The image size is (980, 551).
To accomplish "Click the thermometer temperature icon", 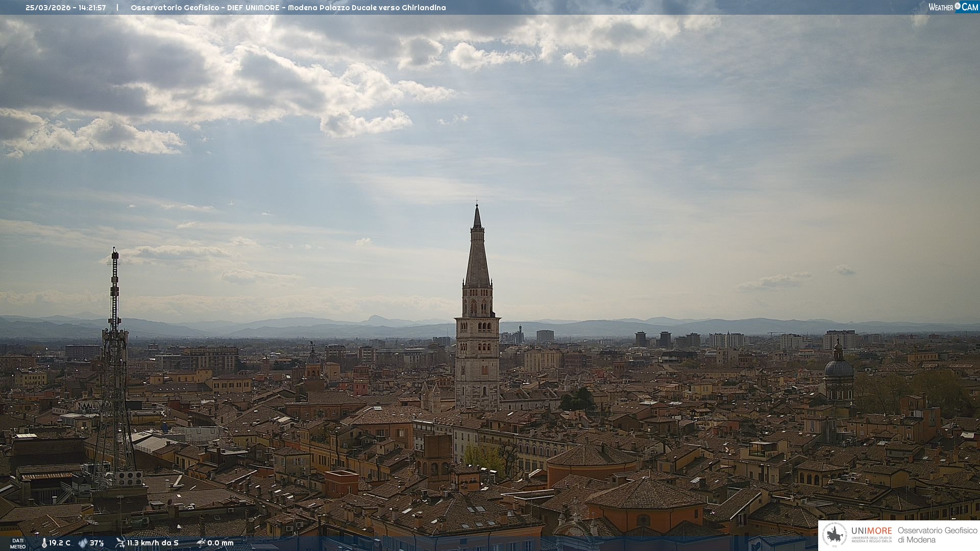I will 44,543.
